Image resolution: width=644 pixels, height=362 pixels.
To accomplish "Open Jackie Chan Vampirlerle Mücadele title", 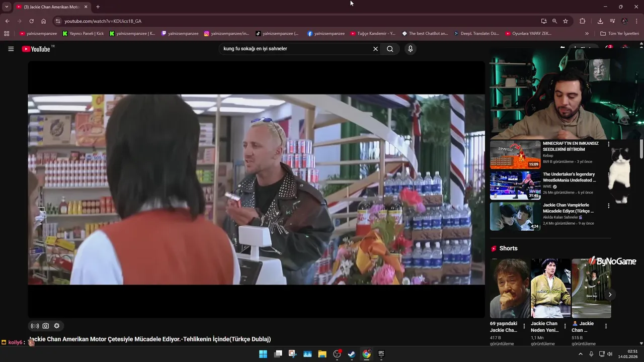I will pos(568,208).
